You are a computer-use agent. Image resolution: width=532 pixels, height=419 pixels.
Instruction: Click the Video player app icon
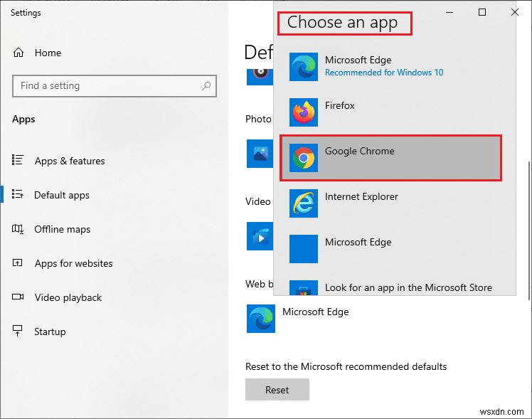pyautogui.click(x=260, y=236)
